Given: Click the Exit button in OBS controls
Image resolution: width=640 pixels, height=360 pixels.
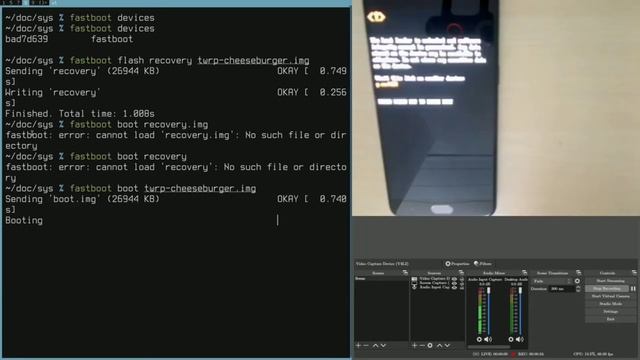Looking at the screenshot, I should pyautogui.click(x=610, y=319).
